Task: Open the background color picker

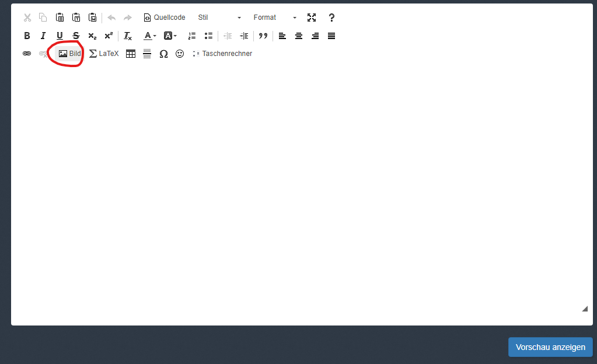Action: (x=170, y=36)
